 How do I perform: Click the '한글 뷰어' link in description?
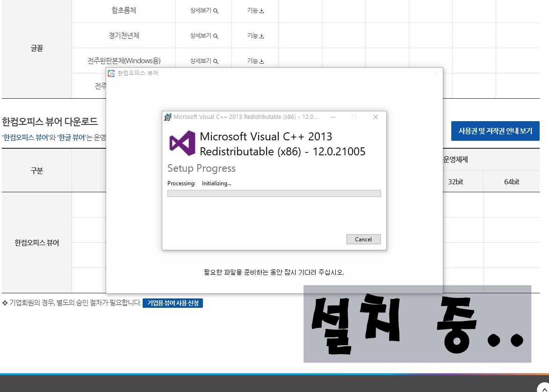(x=72, y=138)
